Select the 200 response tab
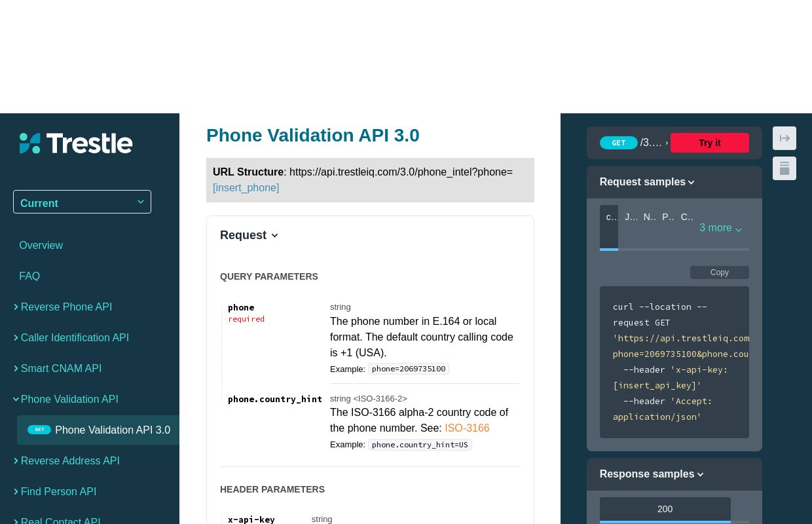812x524 pixels. (665, 510)
